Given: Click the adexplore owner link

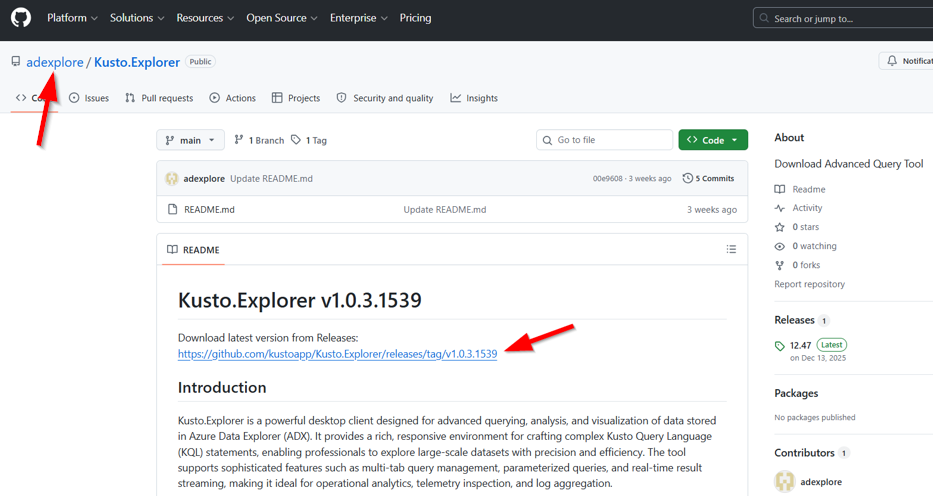Looking at the screenshot, I should (55, 62).
